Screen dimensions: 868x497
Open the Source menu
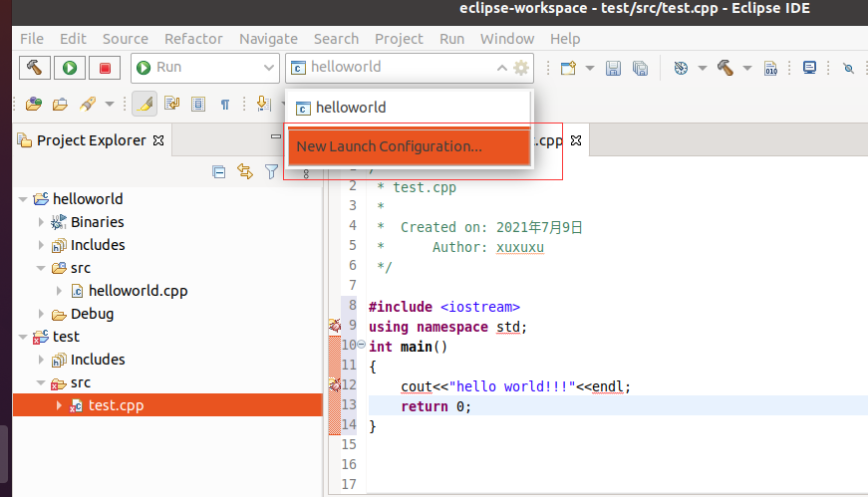[126, 39]
